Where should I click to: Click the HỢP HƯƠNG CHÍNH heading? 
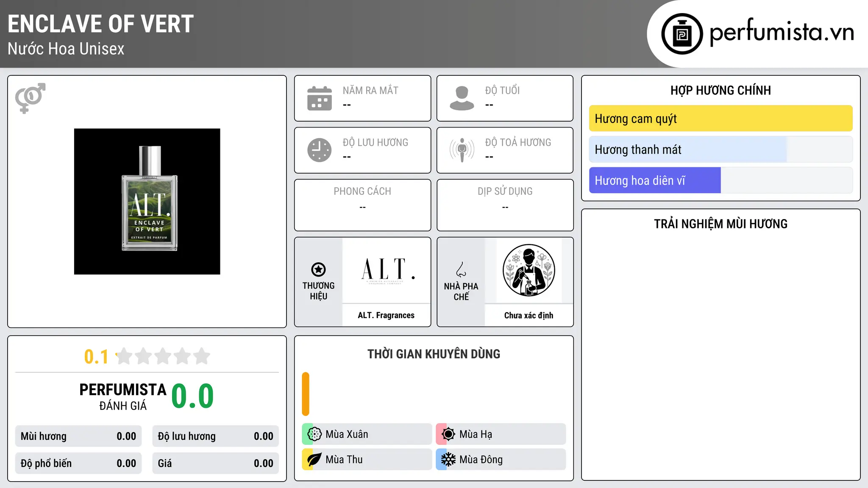[721, 90]
